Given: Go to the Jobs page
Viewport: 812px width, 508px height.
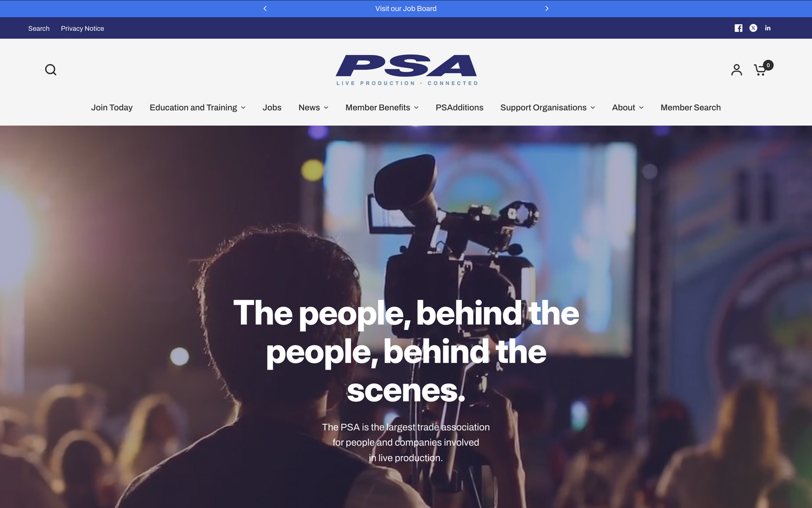Looking at the screenshot, I should 272,108.
